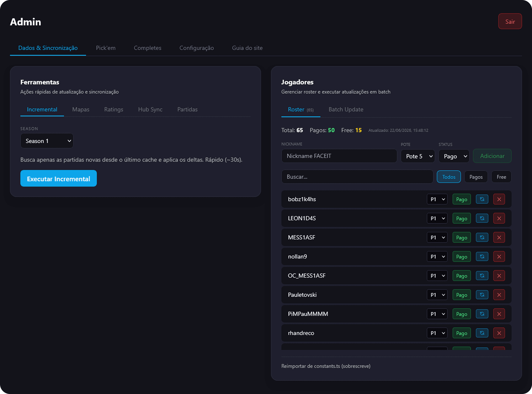Refresh player bobz1k4hs stats
The image size is (532, 394).
point(482,199)
